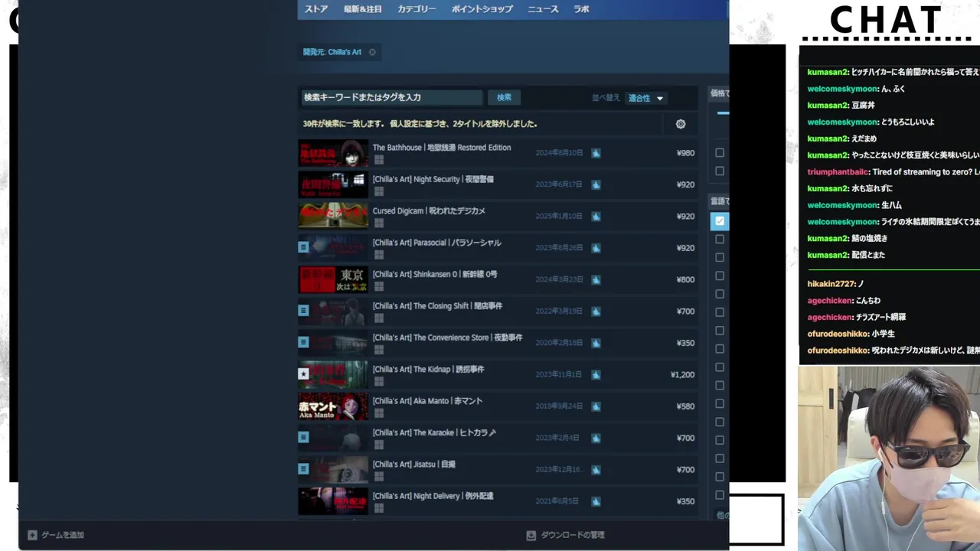Viewport: 980px width, 551px height.
Task: Click the Windows icon under Shinkansen 0
Action: (378, 286)
